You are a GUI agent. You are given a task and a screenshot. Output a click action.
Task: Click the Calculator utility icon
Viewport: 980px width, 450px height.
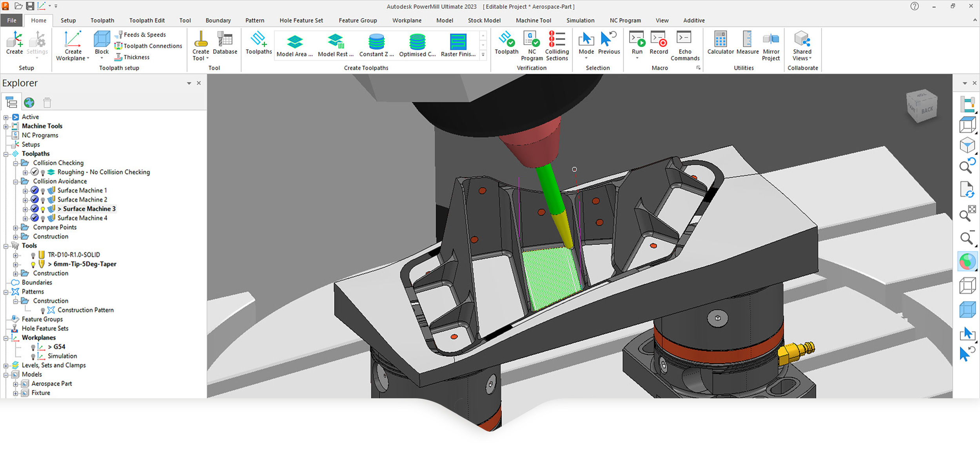pyautogui.click(x=720, y=43)
